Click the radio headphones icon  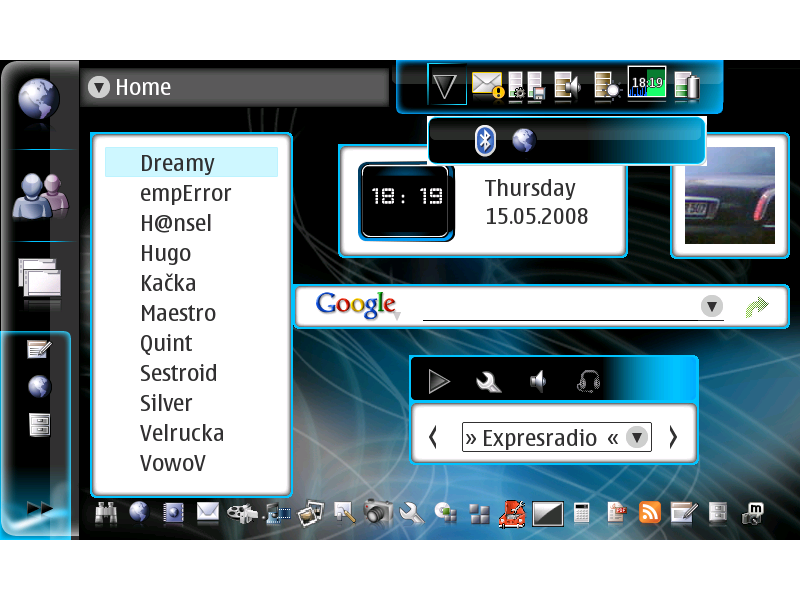(588, 381)
